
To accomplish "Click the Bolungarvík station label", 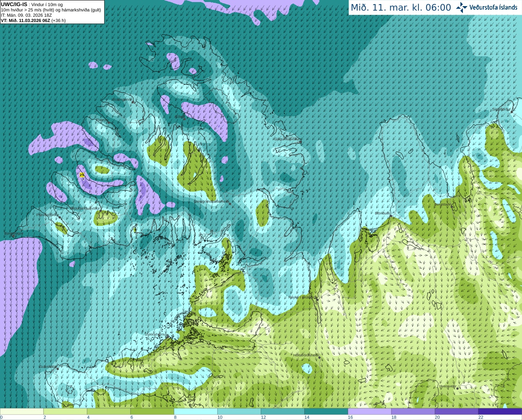I will tap(122, 99).
